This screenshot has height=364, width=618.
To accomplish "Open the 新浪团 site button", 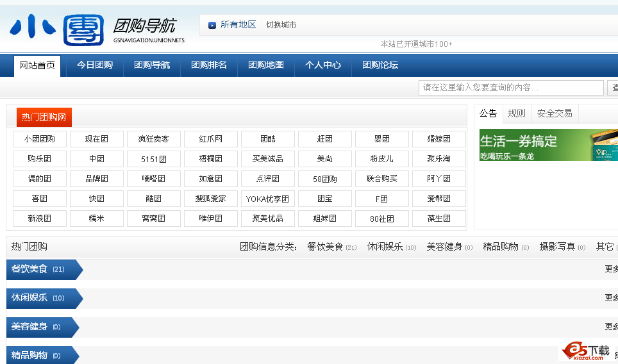I will (39, 219).
